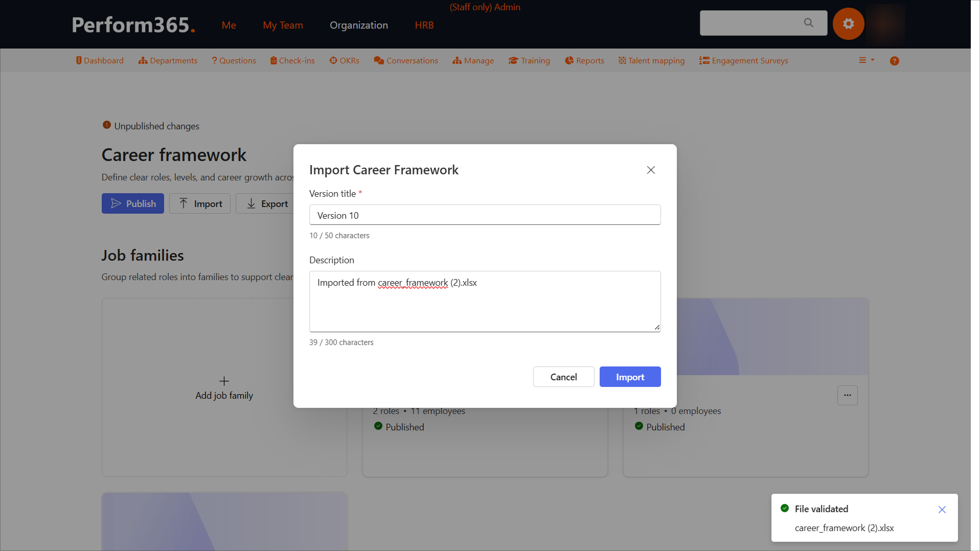Click the '39 / 300 characters' counter
This screenshot has width=980, height=551.
[341, 342]
